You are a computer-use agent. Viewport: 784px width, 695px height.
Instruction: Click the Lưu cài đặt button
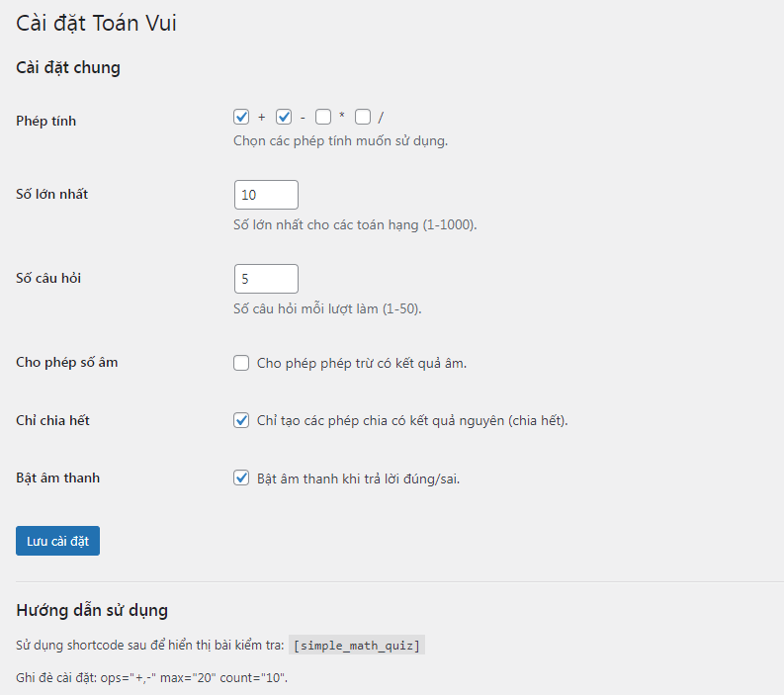click(57, 541)
